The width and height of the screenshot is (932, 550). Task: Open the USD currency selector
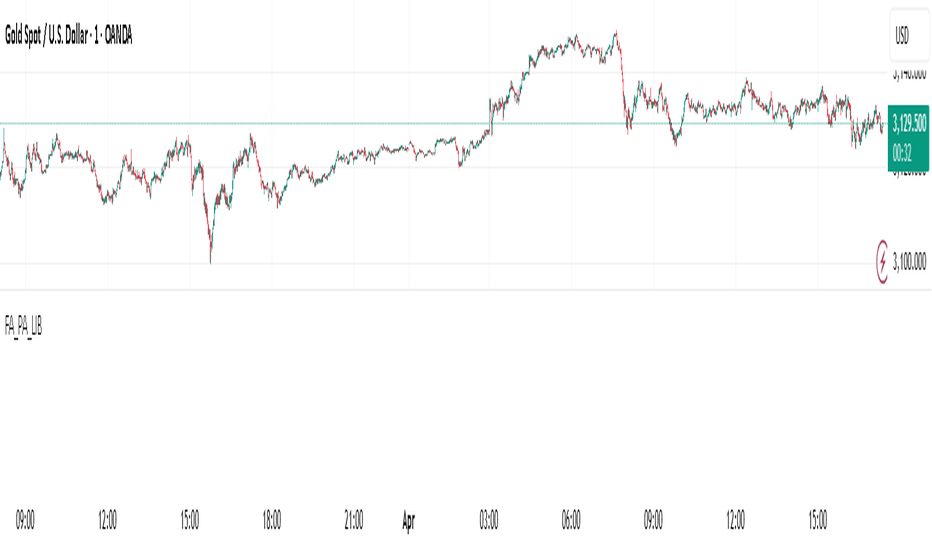[909, 36]
